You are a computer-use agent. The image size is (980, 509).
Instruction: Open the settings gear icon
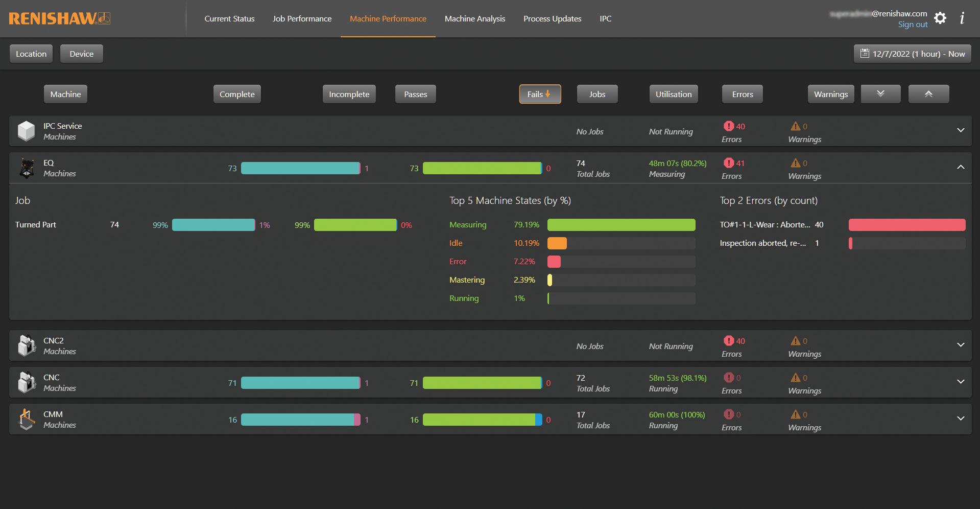(x=940, y=18)
